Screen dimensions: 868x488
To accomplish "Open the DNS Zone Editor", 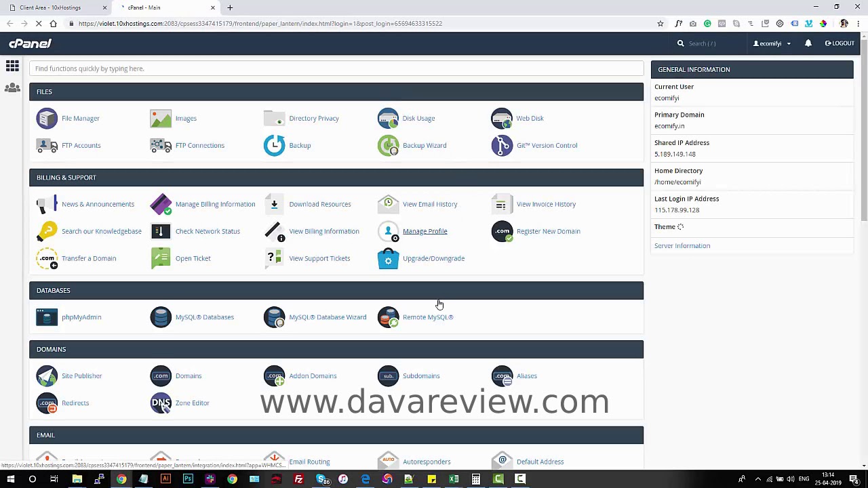I will (x=192, y=403).
